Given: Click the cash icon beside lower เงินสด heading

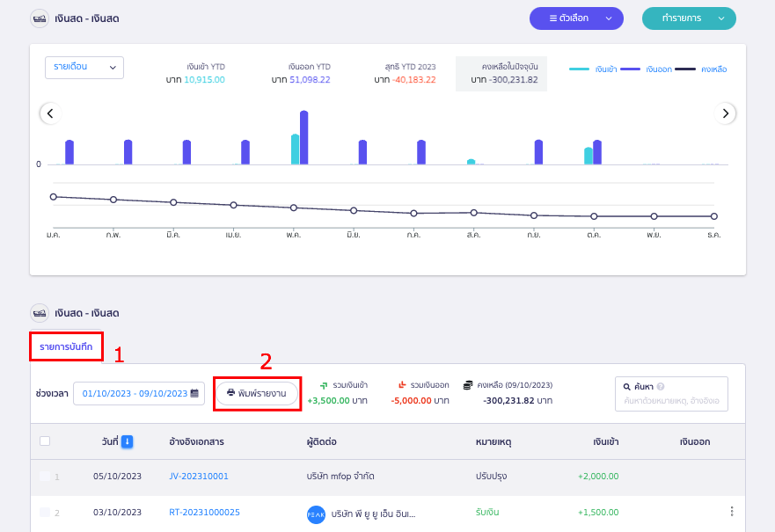Looking at the screenshot, I should pyautogui.click(x=40, y=313).
